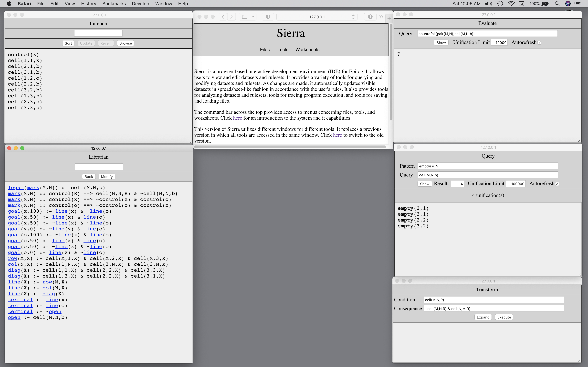Open sidebar options dropdown chevron
The width and height of the screenshot is (588, 367).
coord(253,17)
